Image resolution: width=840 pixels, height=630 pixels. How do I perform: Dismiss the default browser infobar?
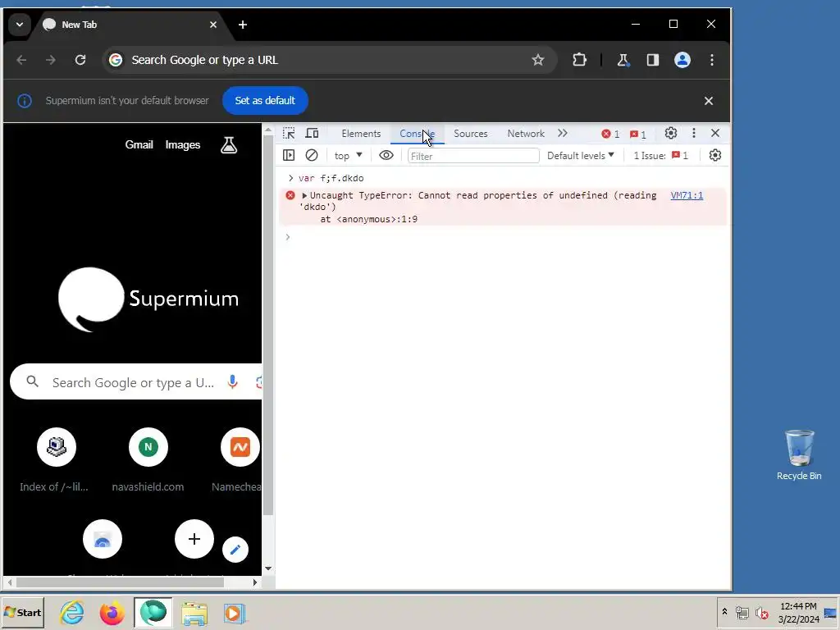tap(709, 101)
